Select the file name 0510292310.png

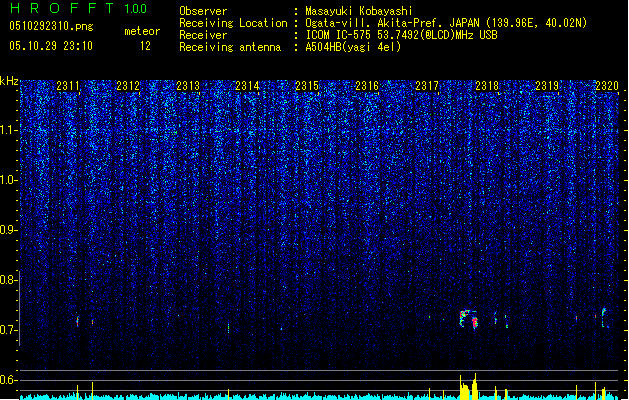[x=51, y=26]
